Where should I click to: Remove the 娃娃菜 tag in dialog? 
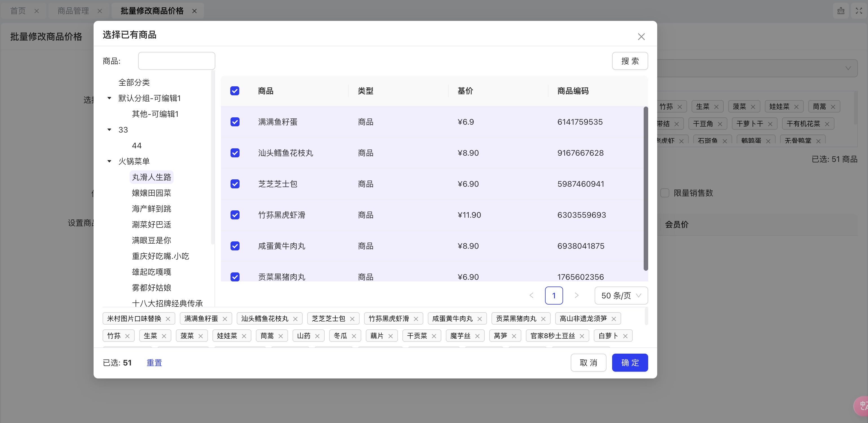pos(244,336)
